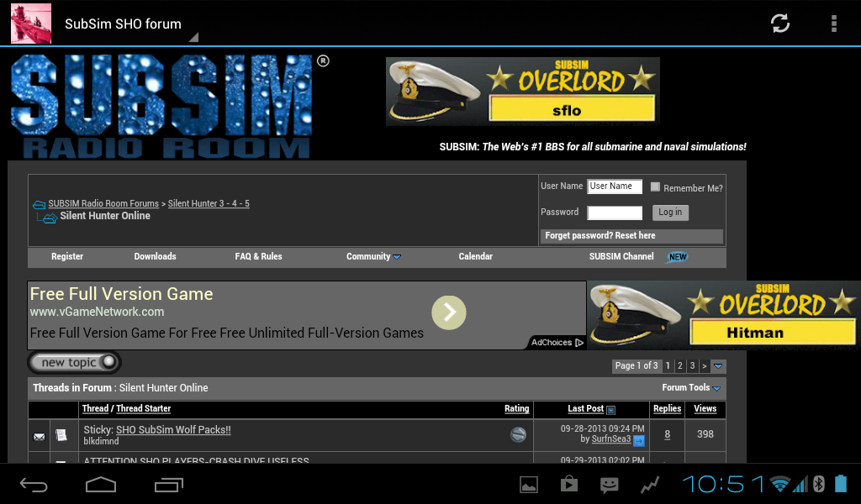
Task: Sort threads by Rating
Action: tap(517, 408)
